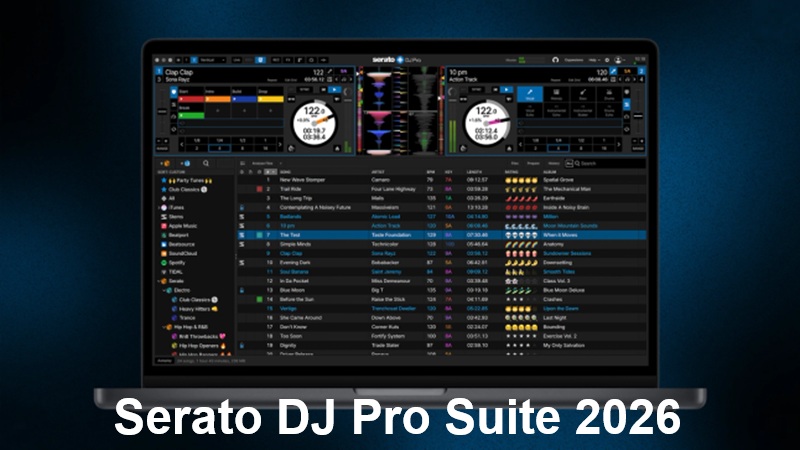Screen dimensions: 800x450
Task: Select the Drums stem pad on deck 2
Action: tap(609, 94)
